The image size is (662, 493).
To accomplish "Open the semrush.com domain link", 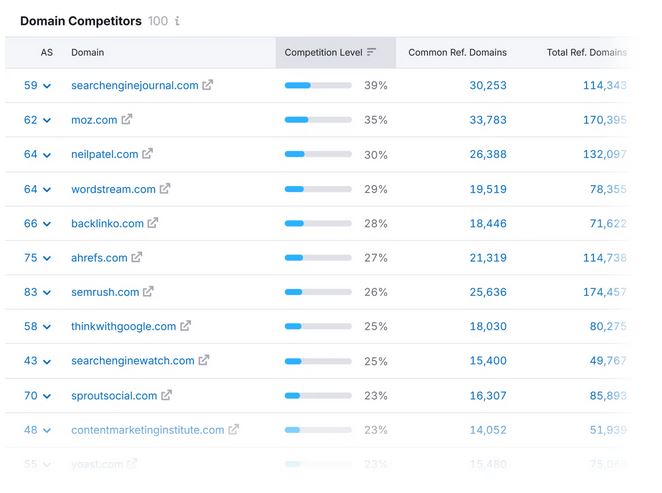I will point(105,292).
